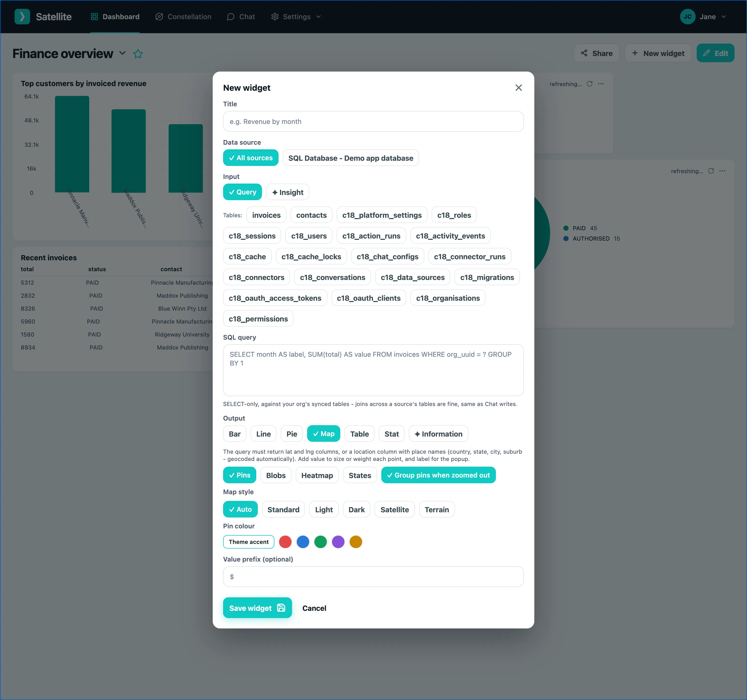Open the top widget three-dot menu
Screen dimensions: 747x700
[x=601, y=84]
